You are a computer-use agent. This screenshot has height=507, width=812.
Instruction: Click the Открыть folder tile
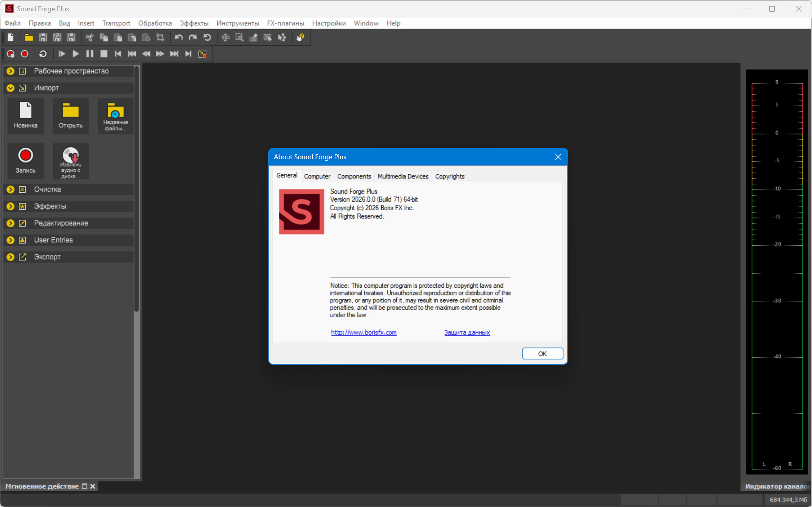pyautogui.click(x=71, y=116)
